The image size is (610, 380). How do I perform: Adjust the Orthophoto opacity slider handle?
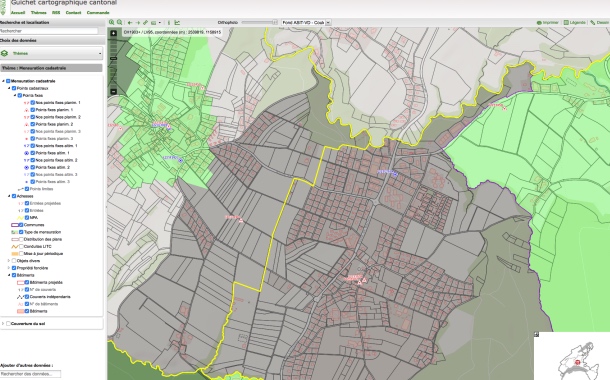point(275,23)
